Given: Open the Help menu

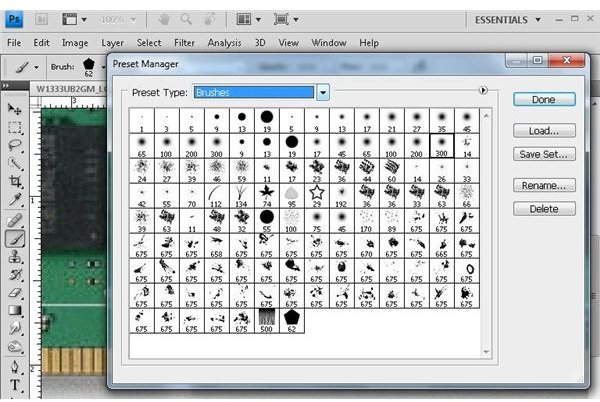Looking at the screenshot, I should (369, 42).
